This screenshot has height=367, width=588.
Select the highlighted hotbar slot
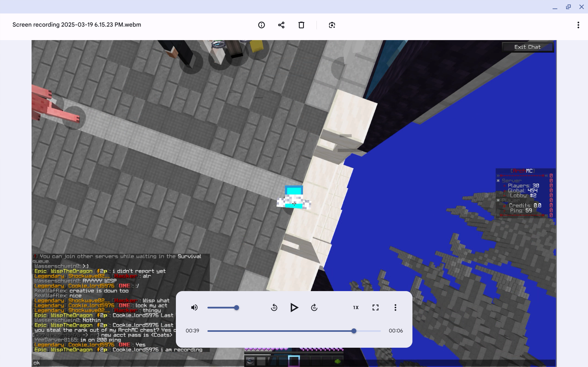coord(294,361)
